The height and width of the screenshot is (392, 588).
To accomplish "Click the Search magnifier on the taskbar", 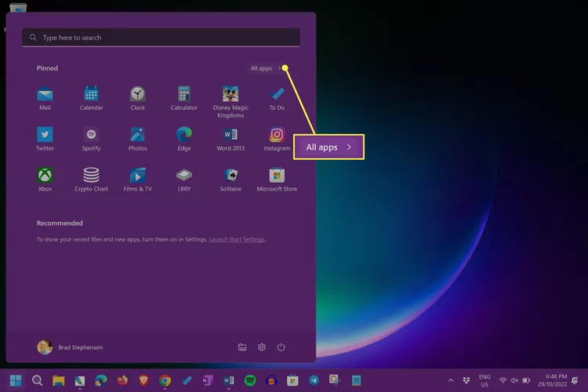I will click(x=37, y=380).
